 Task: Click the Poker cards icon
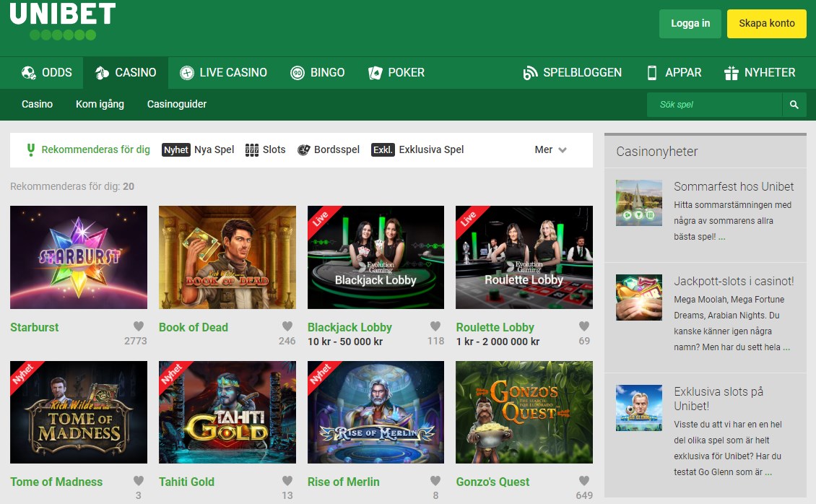[376, 73]
